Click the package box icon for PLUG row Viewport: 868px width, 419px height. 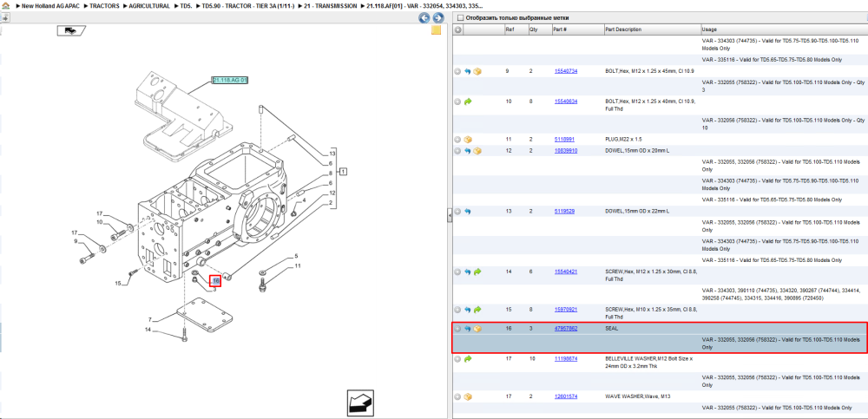pos(468,140)
